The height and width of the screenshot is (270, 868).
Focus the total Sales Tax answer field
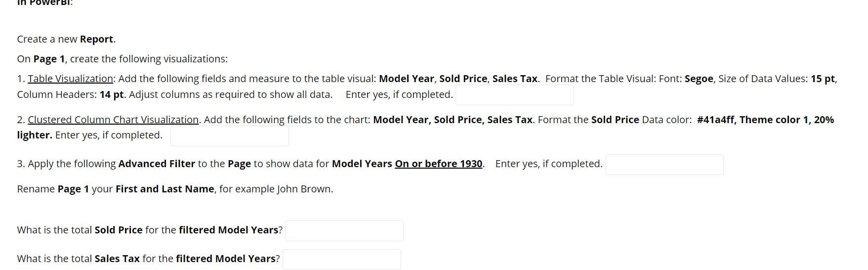341,260
